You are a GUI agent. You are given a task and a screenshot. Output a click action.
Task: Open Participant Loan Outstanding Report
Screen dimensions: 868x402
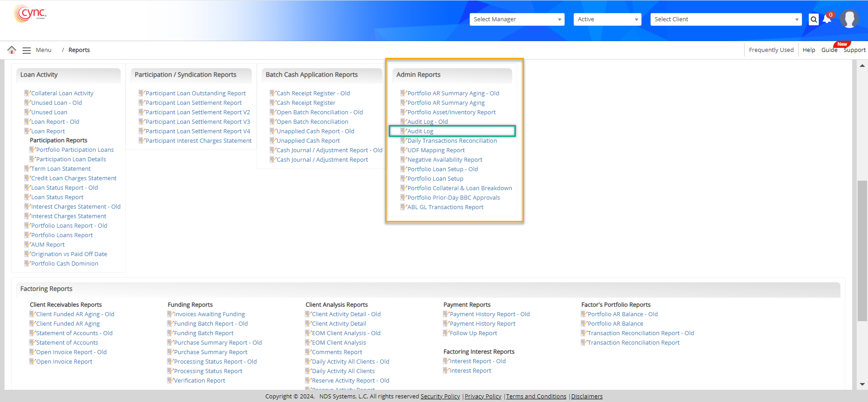[x=195, y=93]
